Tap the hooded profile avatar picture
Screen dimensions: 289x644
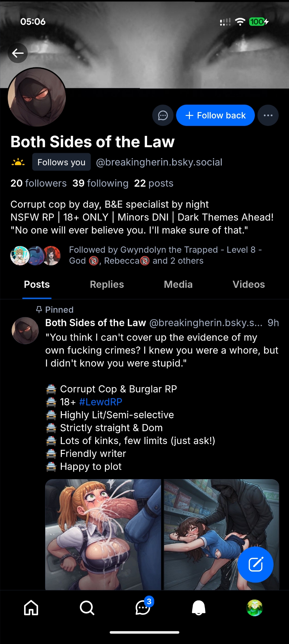pyautogui.click(x=37, y=97)
